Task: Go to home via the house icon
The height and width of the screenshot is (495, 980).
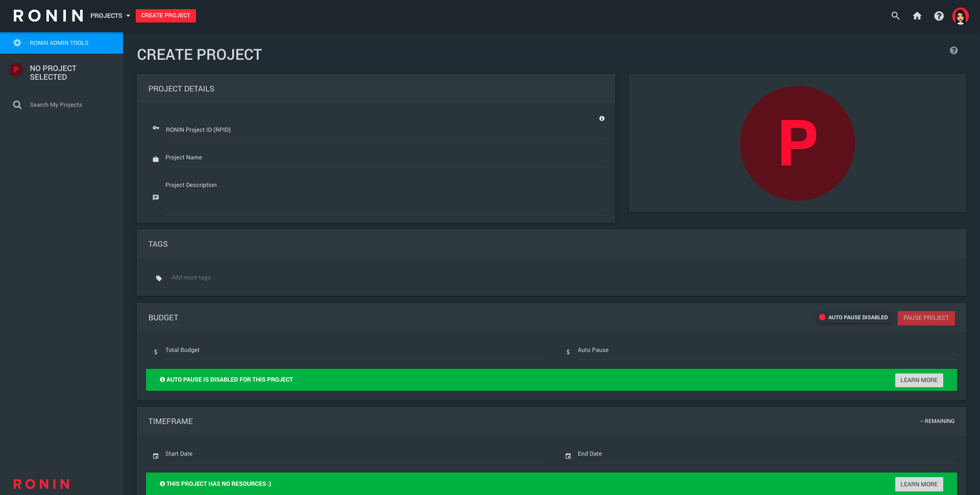Action: (x=917, y=16)
